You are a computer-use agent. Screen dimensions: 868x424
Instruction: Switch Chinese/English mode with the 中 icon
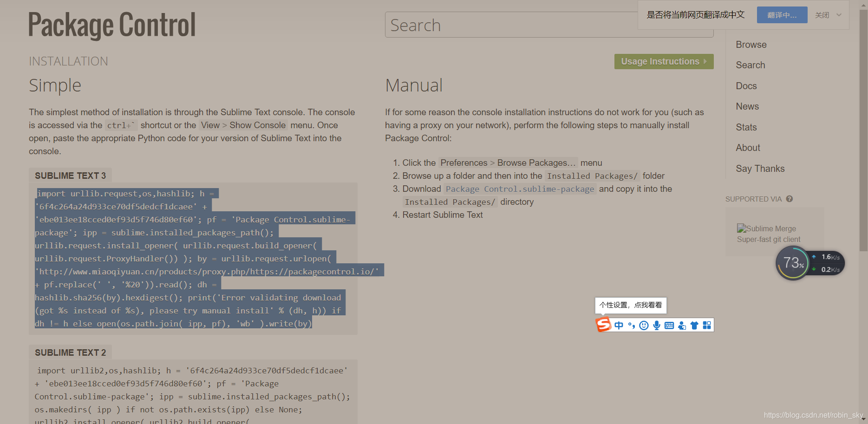point(619,325)
